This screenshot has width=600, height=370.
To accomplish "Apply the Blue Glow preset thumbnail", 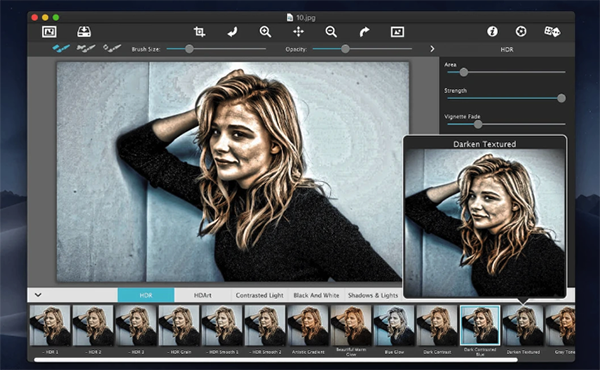I will pyautogui.click(x=394, y=325).
